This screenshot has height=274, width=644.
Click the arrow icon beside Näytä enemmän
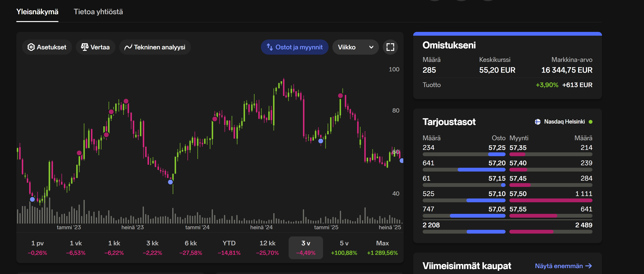point(589,266)
